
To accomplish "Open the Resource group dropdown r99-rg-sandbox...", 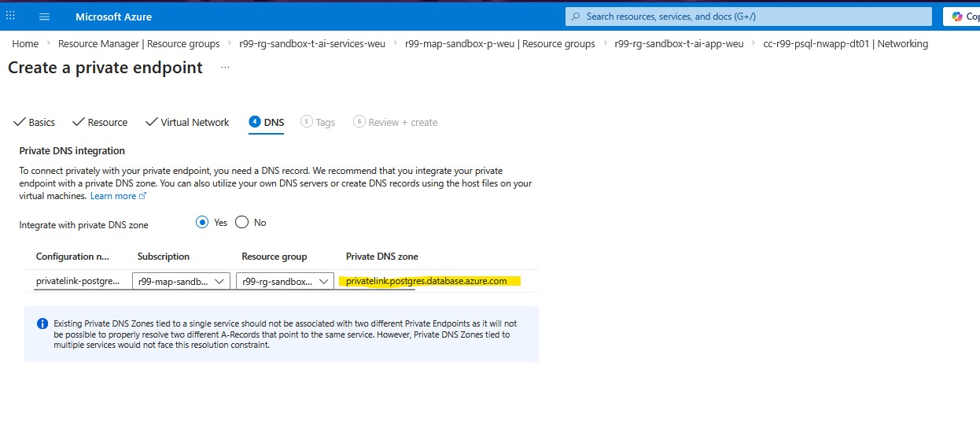I will point(285,281).
